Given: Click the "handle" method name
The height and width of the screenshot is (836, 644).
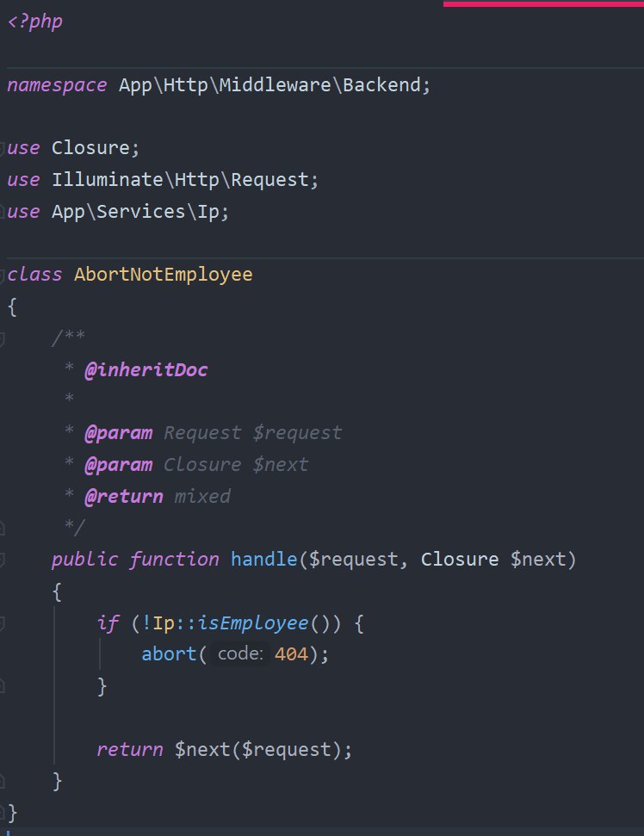Looking at the screenshot, I should pyautogui.click(x=264, y=560).
